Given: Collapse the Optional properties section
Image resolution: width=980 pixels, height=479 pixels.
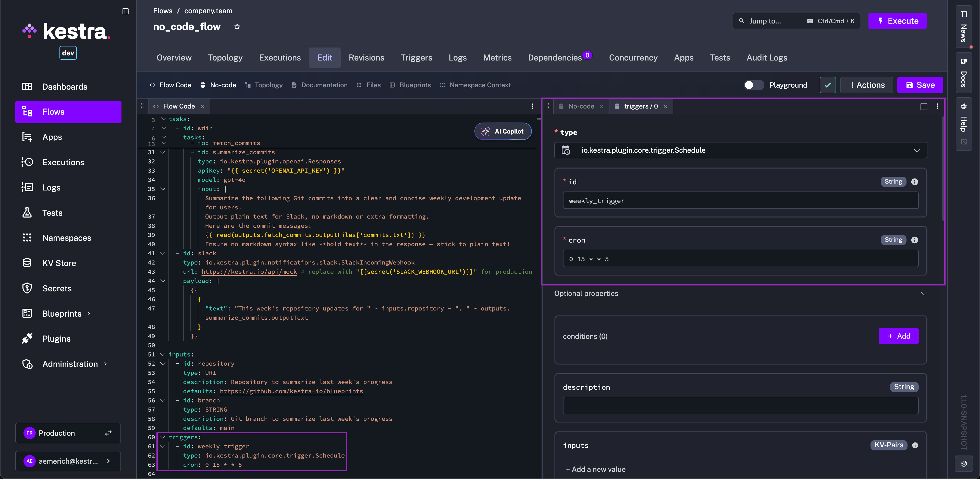Looking at the screenshot, I should click(x=924, y=293).
